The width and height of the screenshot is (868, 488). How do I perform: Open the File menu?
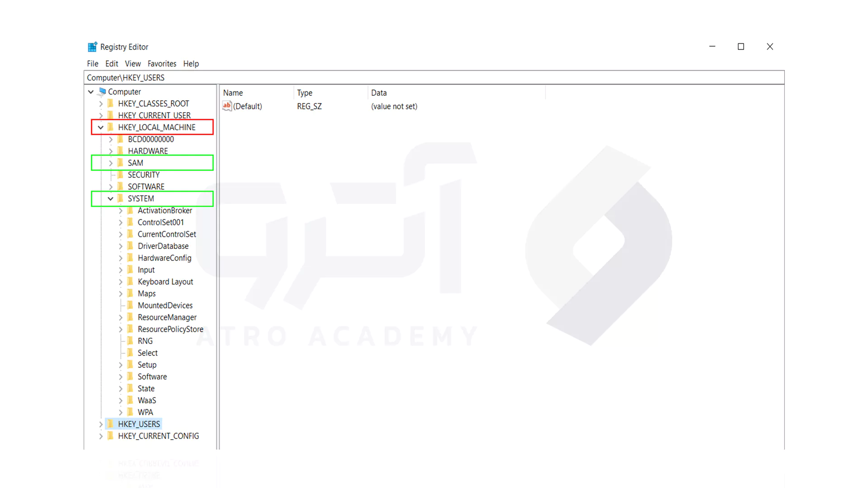(x=92, y=64)
